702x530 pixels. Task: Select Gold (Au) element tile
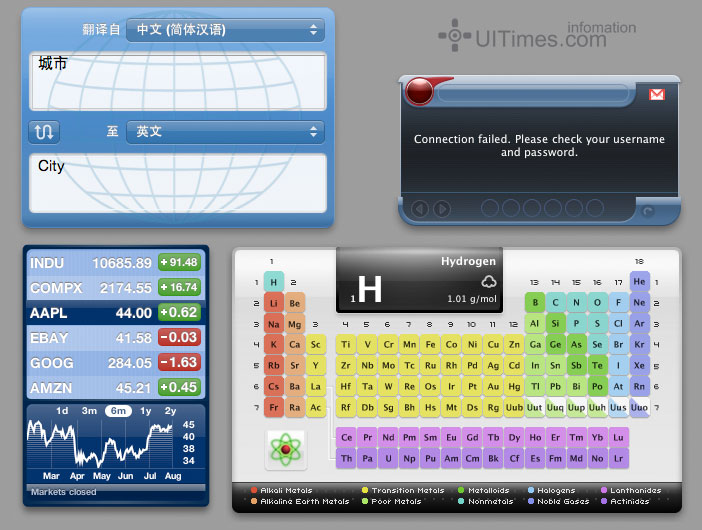point(493,386)
